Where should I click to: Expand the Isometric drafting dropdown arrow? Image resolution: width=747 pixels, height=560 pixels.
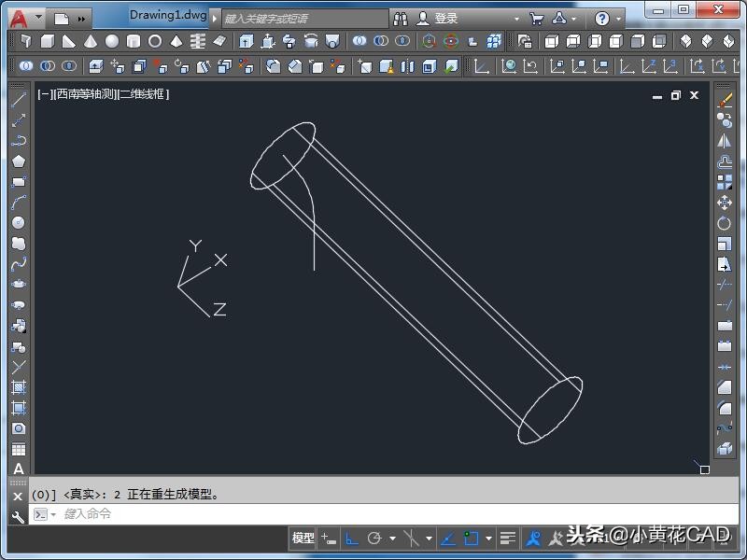point(429,539)
